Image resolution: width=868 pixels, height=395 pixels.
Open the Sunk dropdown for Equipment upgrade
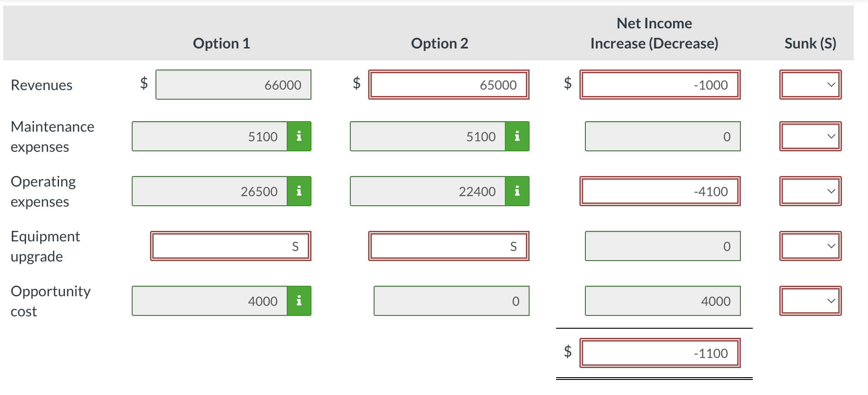tap(810, 246)
